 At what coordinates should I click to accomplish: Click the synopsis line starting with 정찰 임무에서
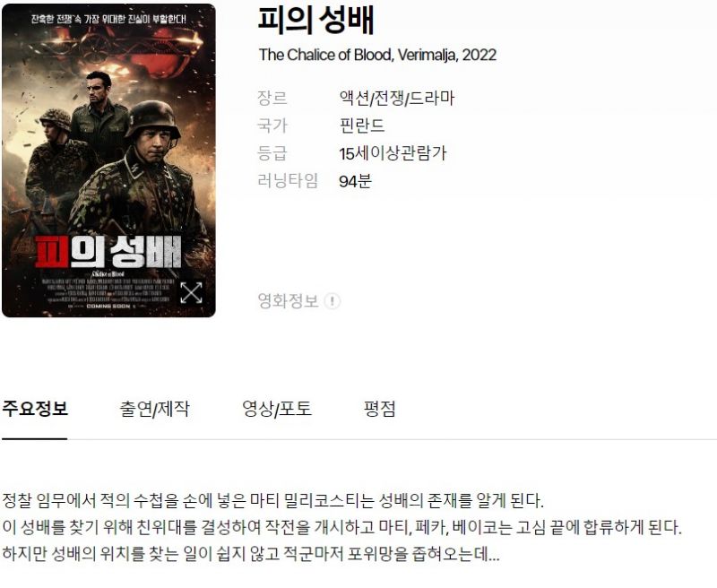(x=272, y=500)
